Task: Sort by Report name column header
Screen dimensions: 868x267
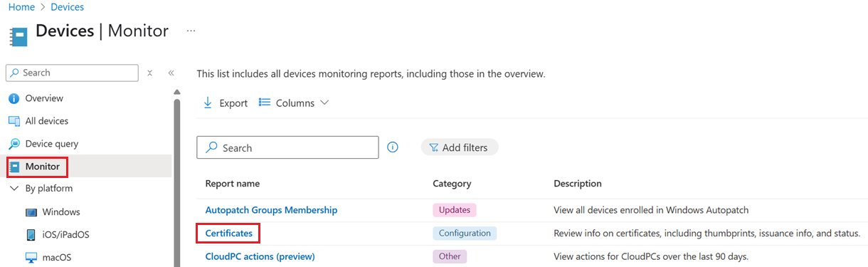Action: [233, 184]
